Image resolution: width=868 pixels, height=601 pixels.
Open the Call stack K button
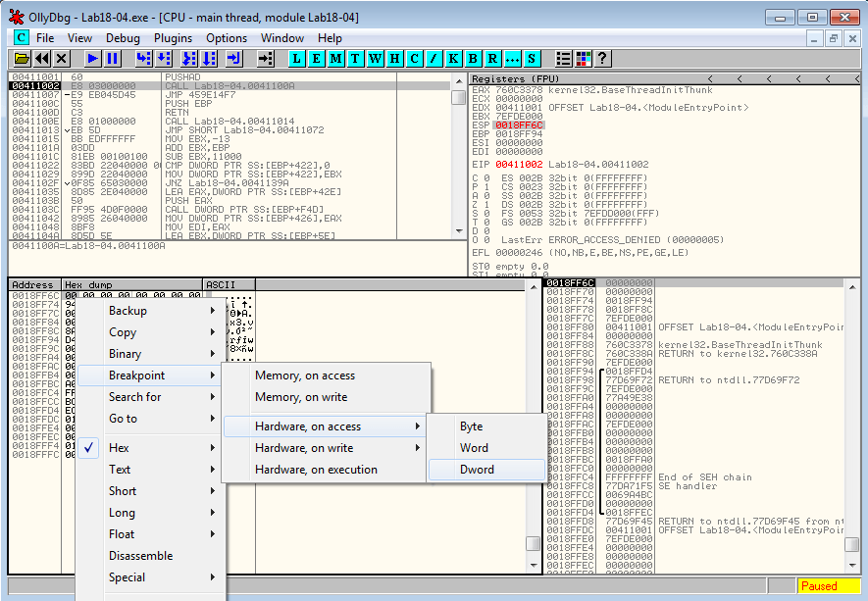coord(453,59)
